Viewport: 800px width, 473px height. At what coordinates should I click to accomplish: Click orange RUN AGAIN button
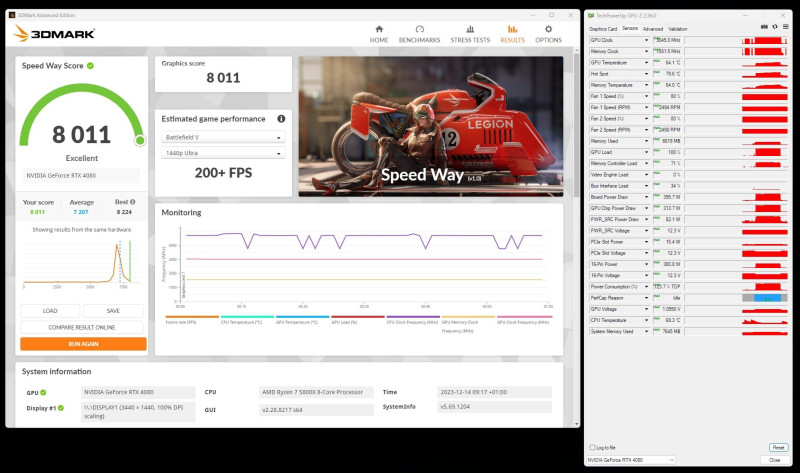pyautogui.click(x=83, y=344)
